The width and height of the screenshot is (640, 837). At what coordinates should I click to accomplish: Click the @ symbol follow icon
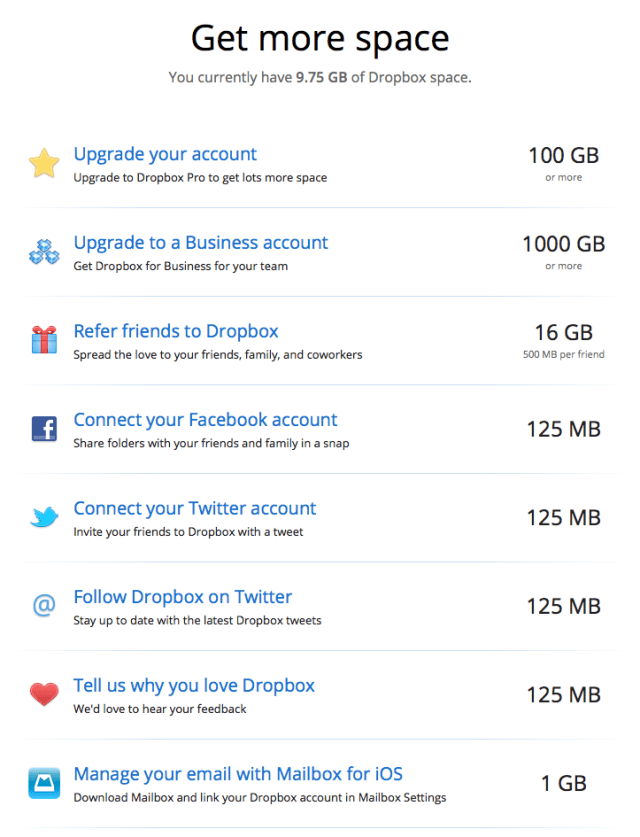[x=44, y=606]
